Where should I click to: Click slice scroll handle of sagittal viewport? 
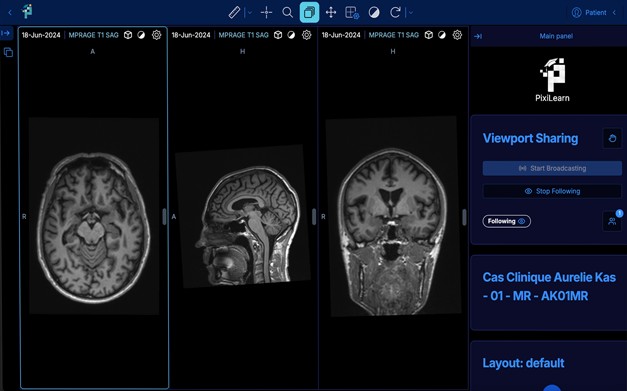(314, 217)
